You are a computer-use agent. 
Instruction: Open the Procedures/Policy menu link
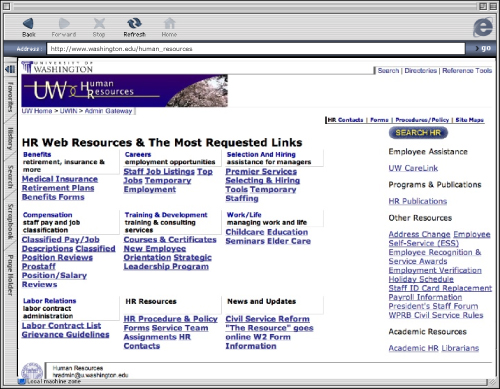pos(422,120)
